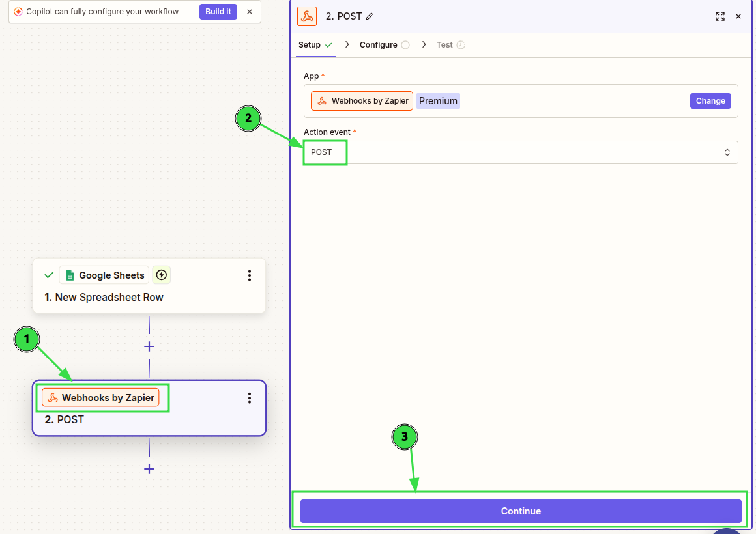The image size is (756, 534).
Task: Click Build it in the Copilot banner
Action: [218, 12]
